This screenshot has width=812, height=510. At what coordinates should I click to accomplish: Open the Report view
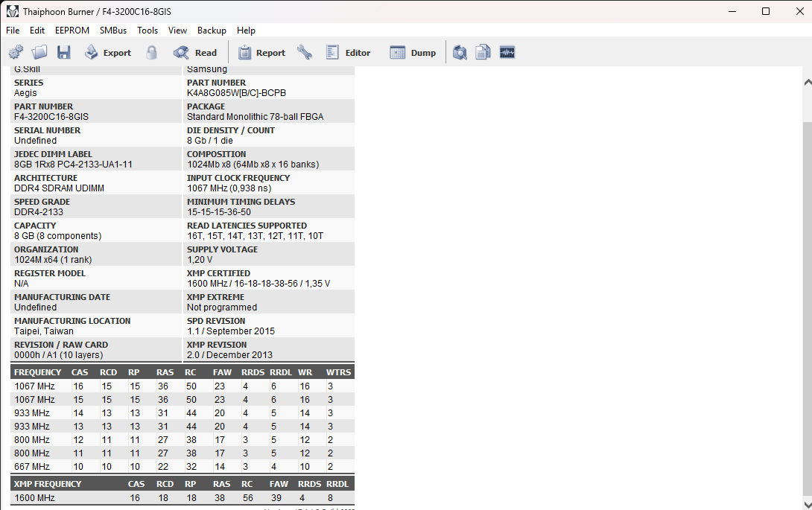click(x=261, y=52)
